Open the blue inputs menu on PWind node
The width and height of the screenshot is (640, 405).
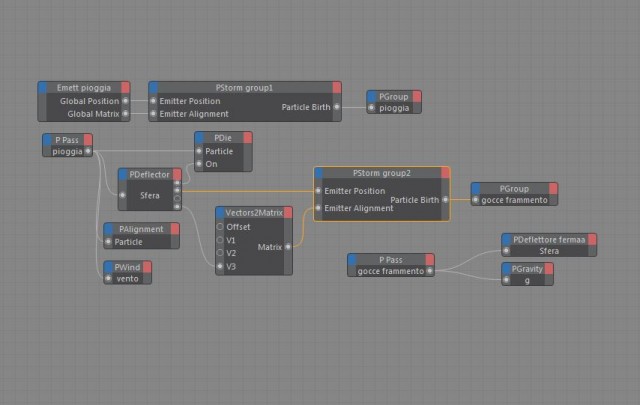pos(109,267)
